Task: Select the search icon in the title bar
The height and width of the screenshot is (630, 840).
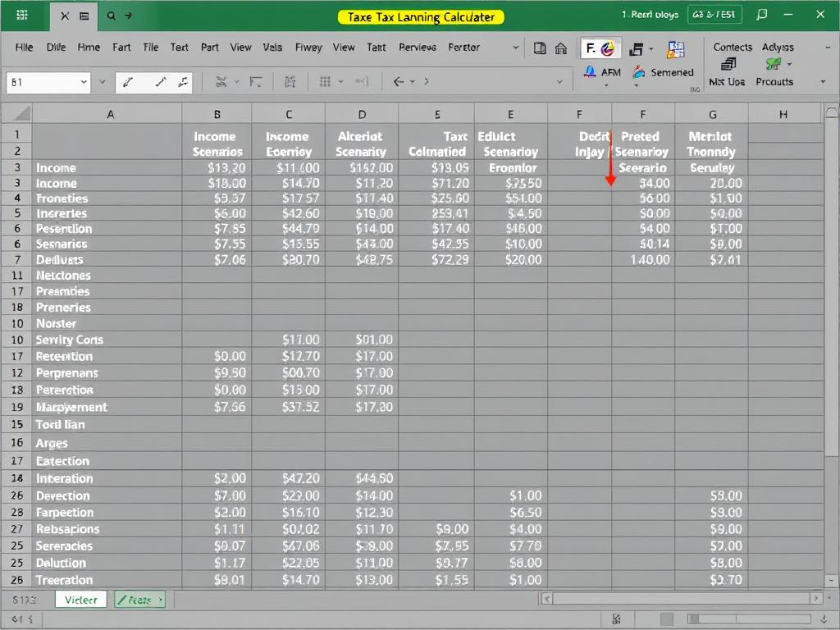Action: pos(111,15)
